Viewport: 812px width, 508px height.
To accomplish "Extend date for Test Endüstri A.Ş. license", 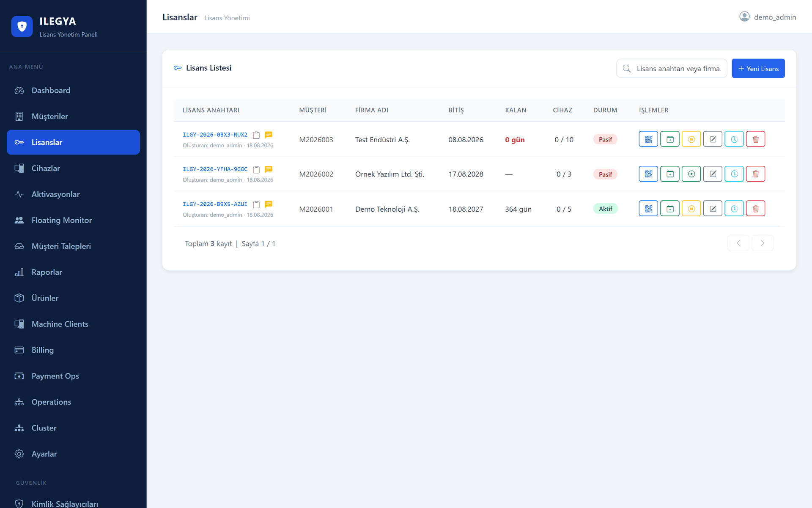I will point(670,139).
